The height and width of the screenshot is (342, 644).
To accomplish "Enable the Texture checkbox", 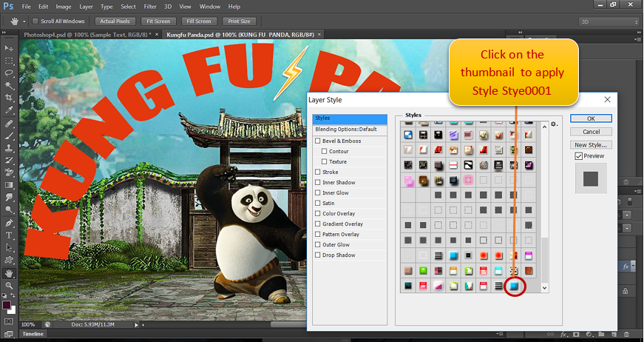I will click(x=324, y=161).
